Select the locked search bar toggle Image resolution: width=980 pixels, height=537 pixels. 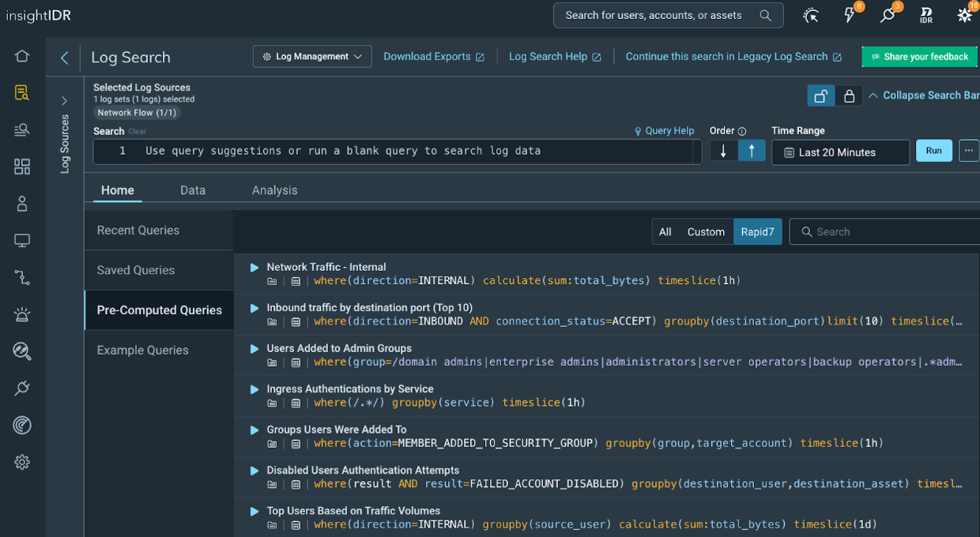click(x=849, y=96)
